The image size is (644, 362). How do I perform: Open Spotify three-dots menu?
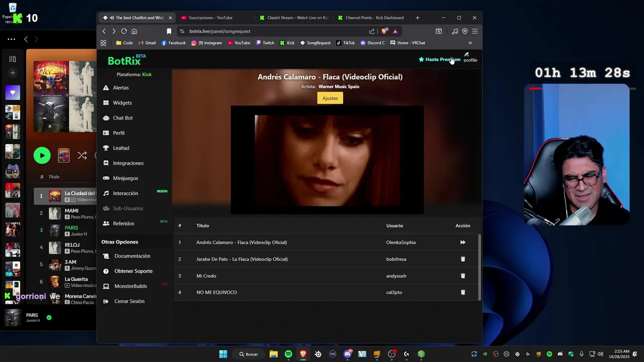tap(11, 39)
